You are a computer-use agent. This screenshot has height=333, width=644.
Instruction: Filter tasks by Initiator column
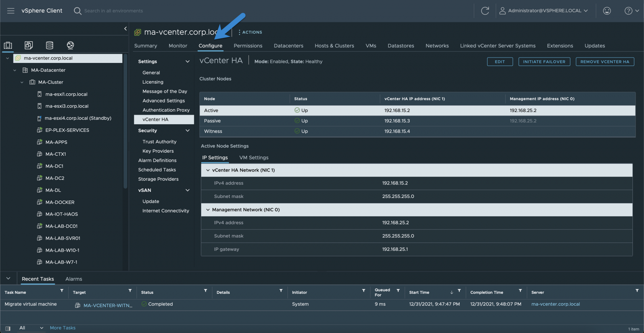363,291
